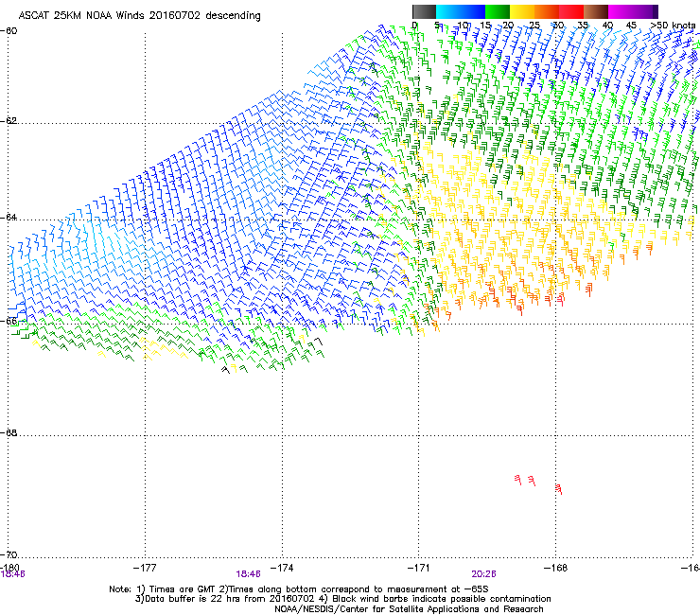Click the '-68' latitude axis label
Image resolution: width=700 pixels, height=615 pixels.
pyautogui.click(x=9, y=432)
